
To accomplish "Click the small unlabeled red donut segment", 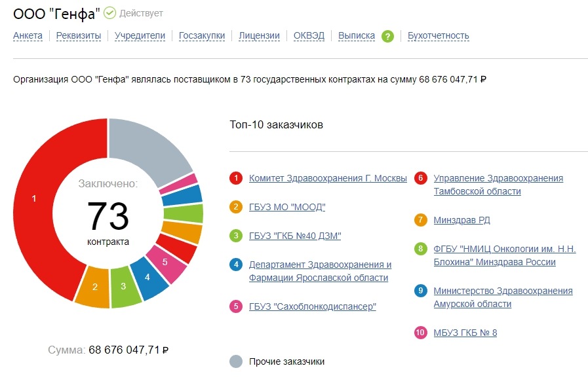I will pyautogui.click(x=178, y=248).
